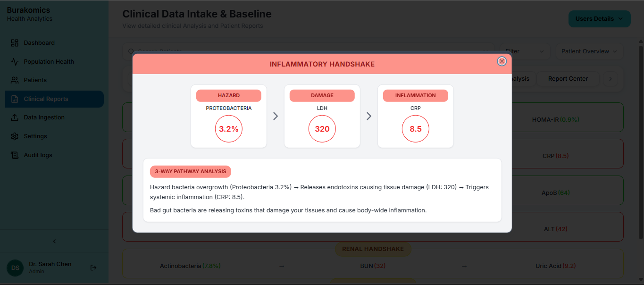Click the DS user avatar
The height and width of the screenshot is (285, 644).
pos(15,268)
